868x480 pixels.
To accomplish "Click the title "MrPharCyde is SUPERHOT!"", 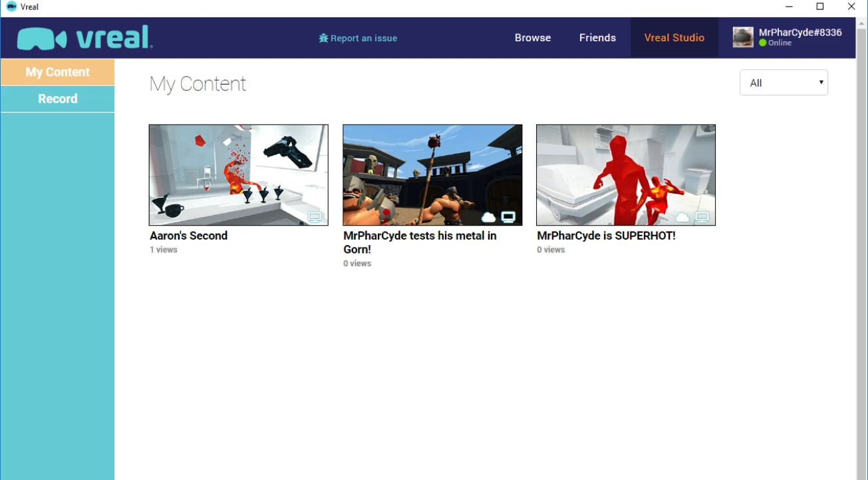I will pos(607,236).
